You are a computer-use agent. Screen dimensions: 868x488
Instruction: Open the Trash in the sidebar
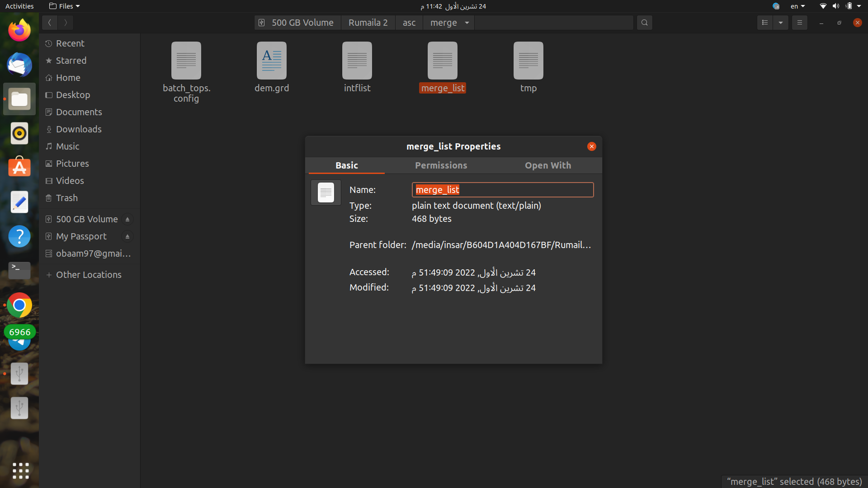pos(66,198)
